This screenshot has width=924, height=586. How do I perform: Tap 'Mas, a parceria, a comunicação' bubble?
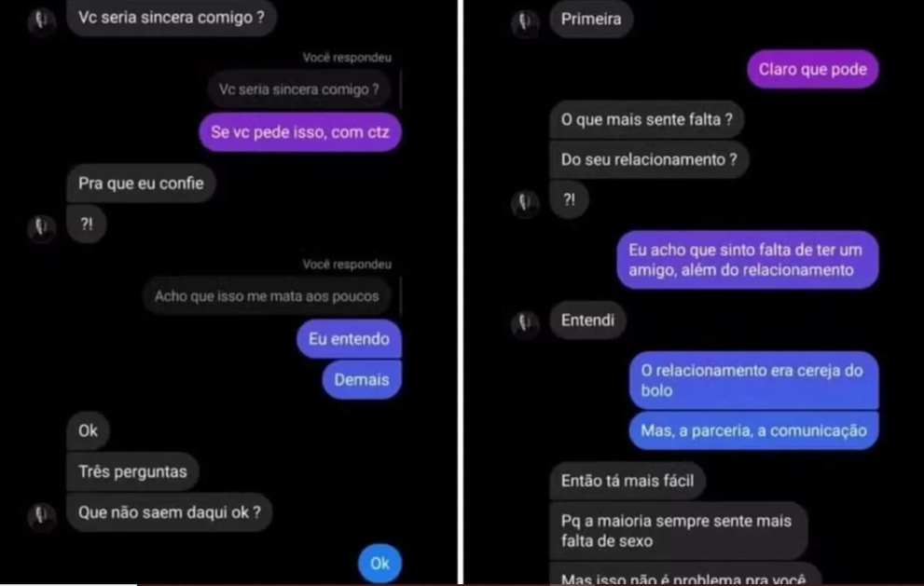753,430
